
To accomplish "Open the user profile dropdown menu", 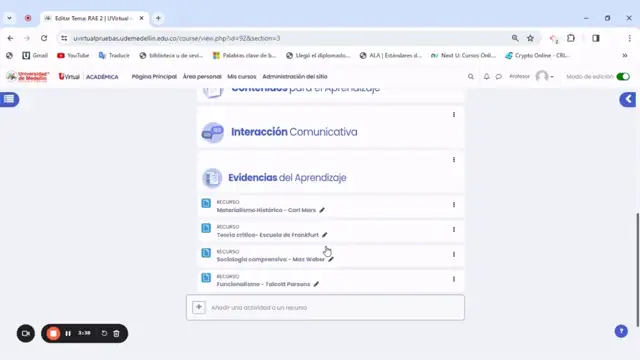I will point(544,76).
